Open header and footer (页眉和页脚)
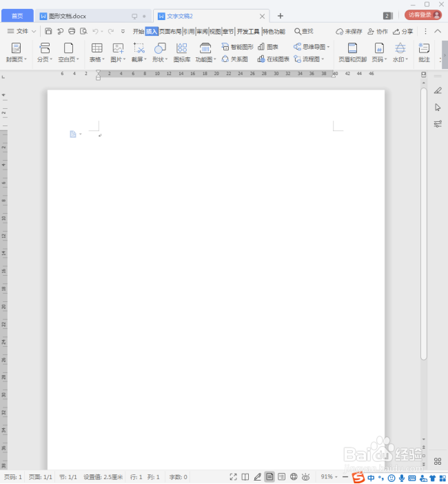Image resolution: width=448 pixels, height=484 pixels. [x=353, y=52]
